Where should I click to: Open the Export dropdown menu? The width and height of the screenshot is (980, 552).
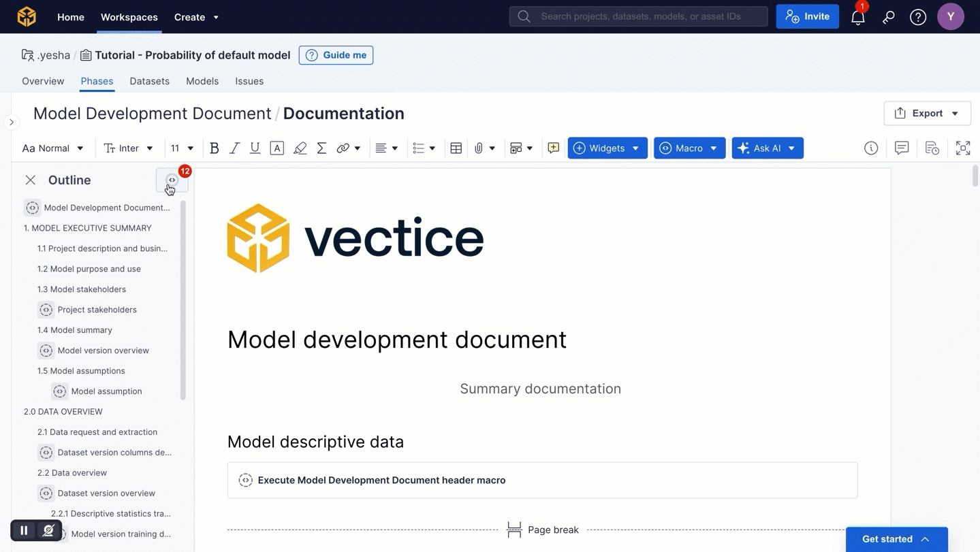927,114
